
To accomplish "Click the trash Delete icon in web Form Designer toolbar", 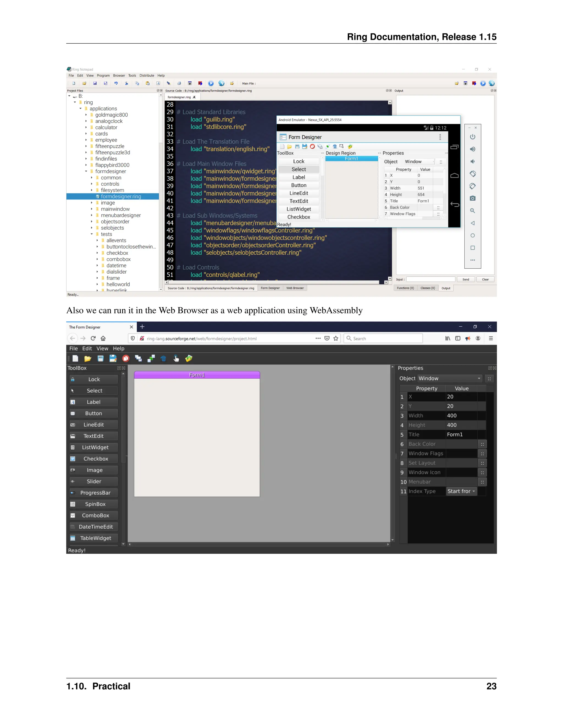I will (164, 358).
